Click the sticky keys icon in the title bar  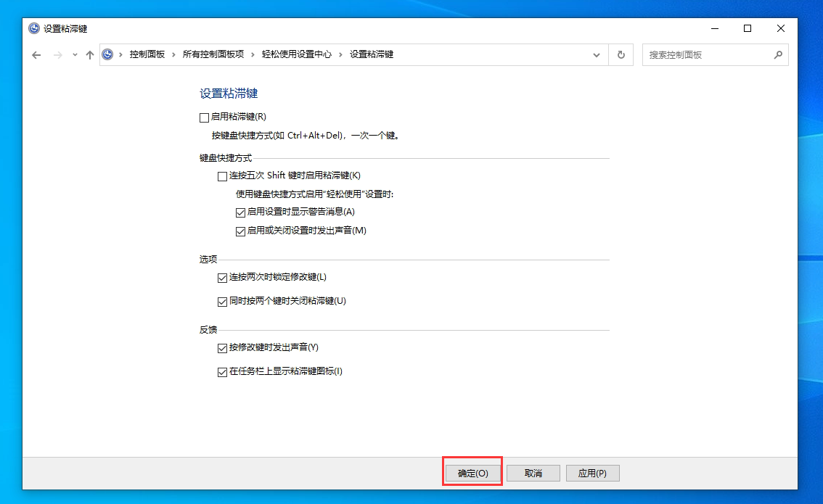coord(33,28)
